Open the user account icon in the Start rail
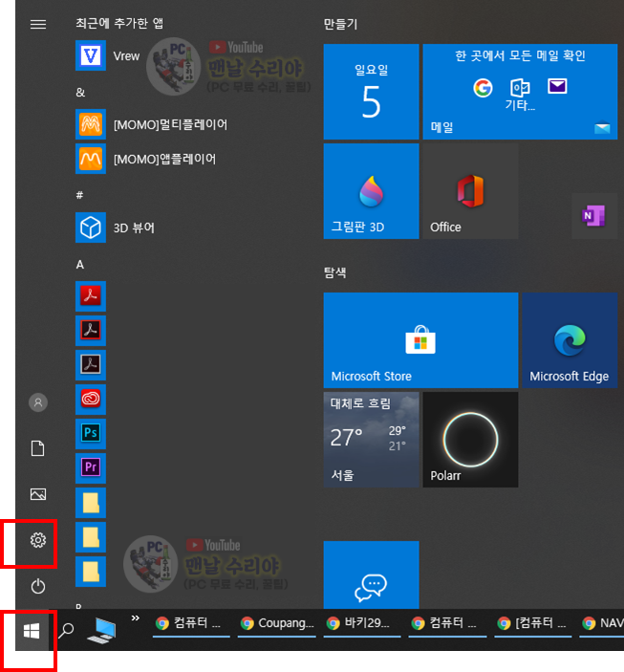Screen dimensions: 624x672 (38, 402)
